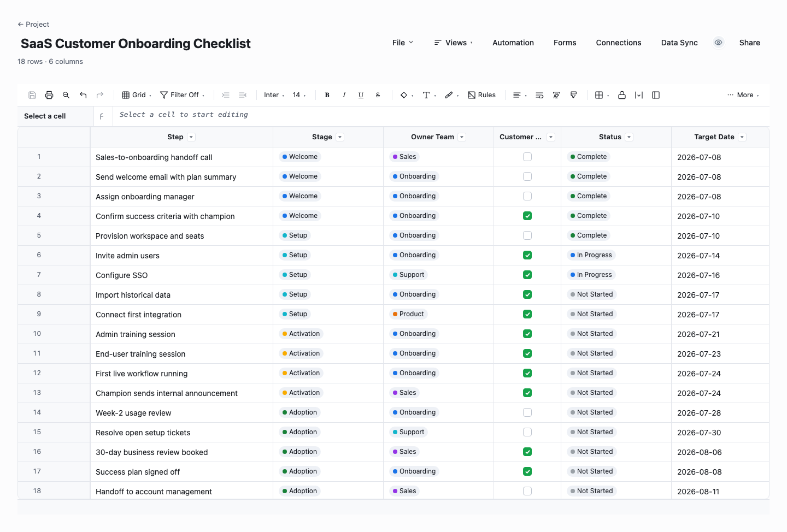Screen dimensions: 787x532
Task: Open the highlighter pen color tool
Action: click(x=451, y=95)
